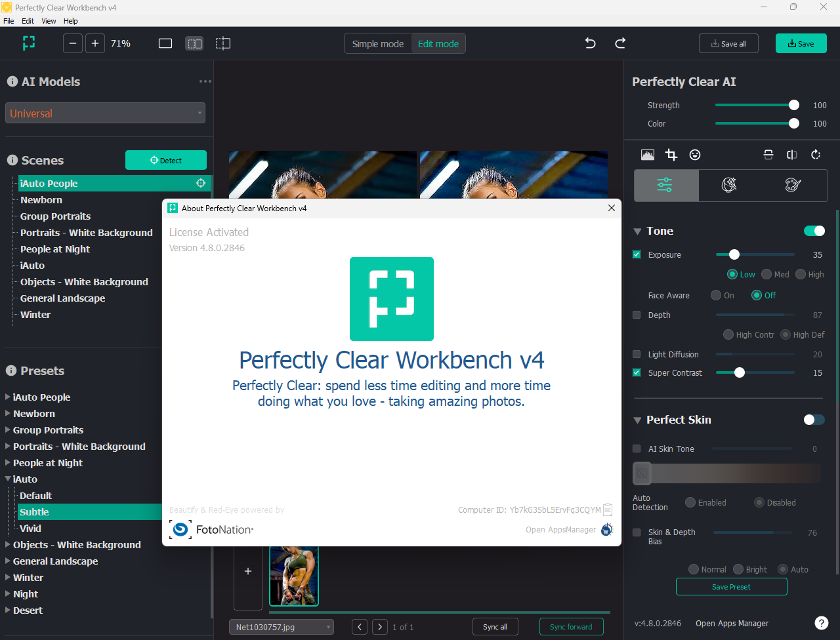Go to previous image with left arrow
The height and width of the screenshot is (640, 840).
point(360,627)
